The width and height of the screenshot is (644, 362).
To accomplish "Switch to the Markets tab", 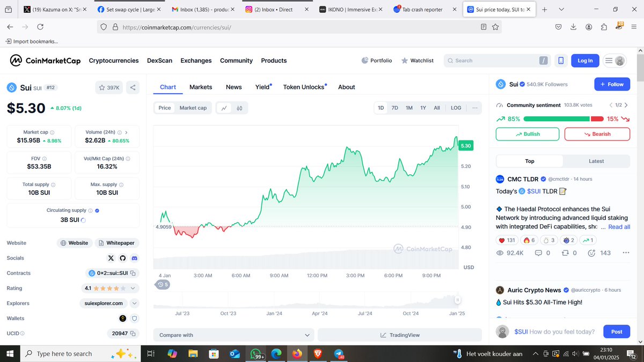I will tap(201, 87).
